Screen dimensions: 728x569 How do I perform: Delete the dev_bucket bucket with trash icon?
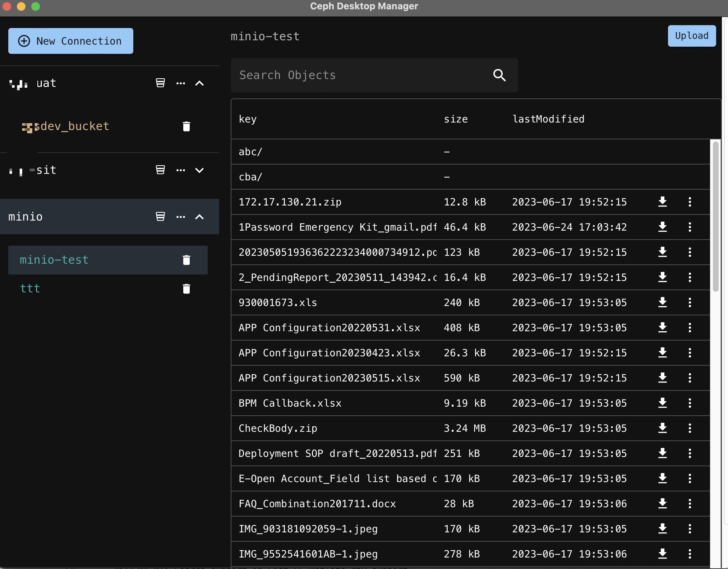[x=186, y=126]
